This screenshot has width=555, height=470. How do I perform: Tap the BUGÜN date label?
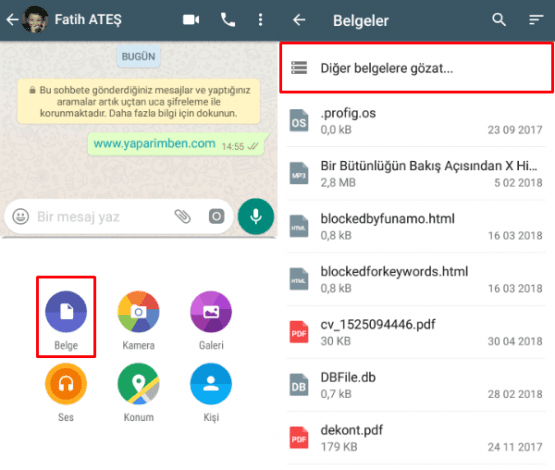pos(138,57)
